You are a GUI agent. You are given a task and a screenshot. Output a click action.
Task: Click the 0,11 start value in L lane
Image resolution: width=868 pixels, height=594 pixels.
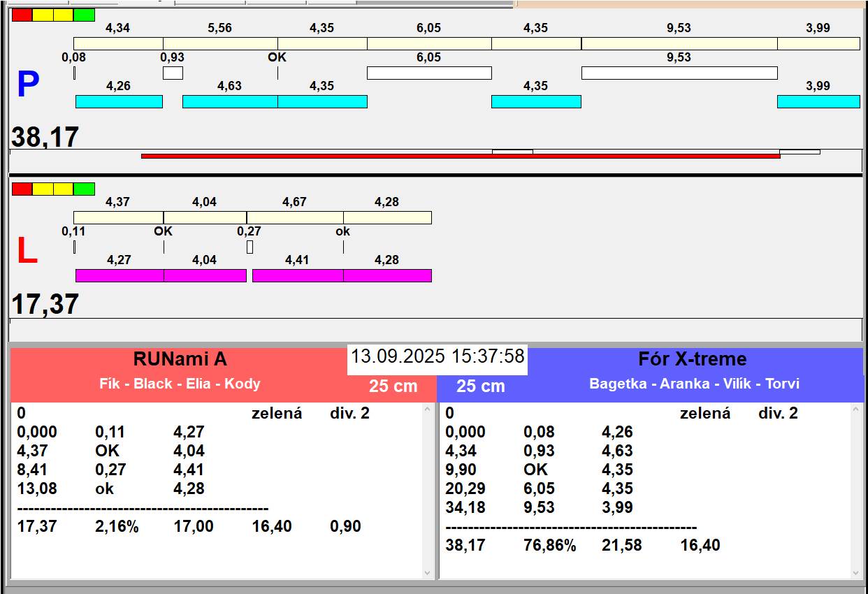pos(74,231)
